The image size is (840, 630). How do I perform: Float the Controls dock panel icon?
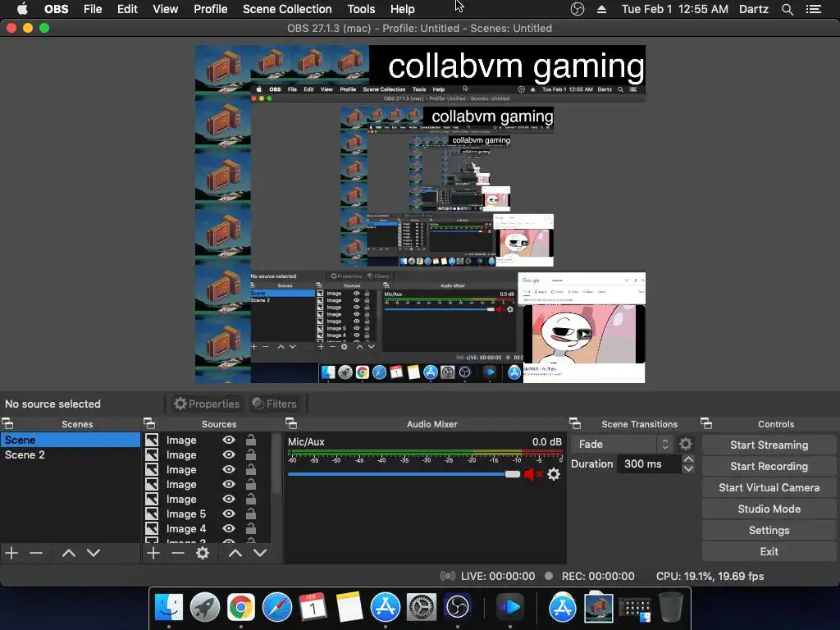click(x=706, y=424)
